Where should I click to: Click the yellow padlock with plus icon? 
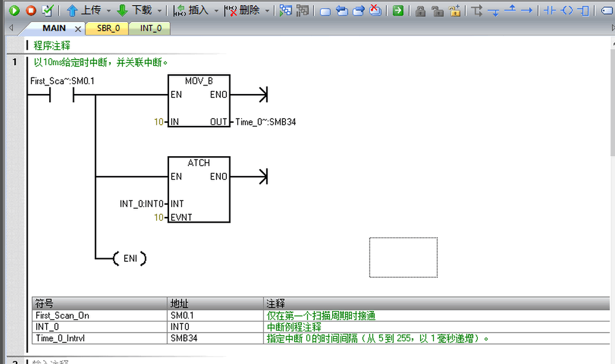[455, 11]
